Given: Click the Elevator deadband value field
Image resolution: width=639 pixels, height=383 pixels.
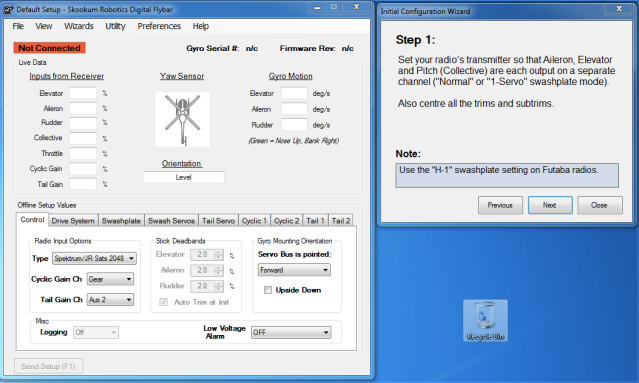Looking at the screenshot, I should [x=203, y=255].
